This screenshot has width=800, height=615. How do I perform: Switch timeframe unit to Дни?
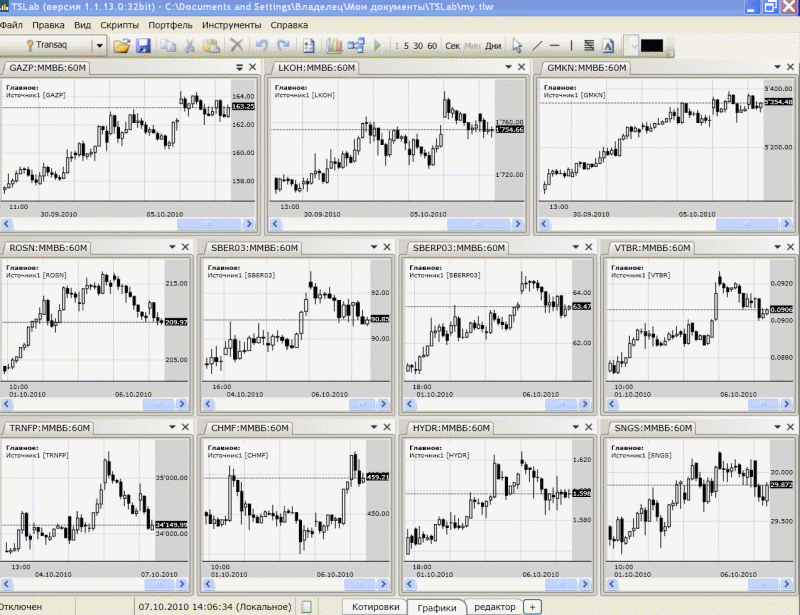tap(493, 46)
